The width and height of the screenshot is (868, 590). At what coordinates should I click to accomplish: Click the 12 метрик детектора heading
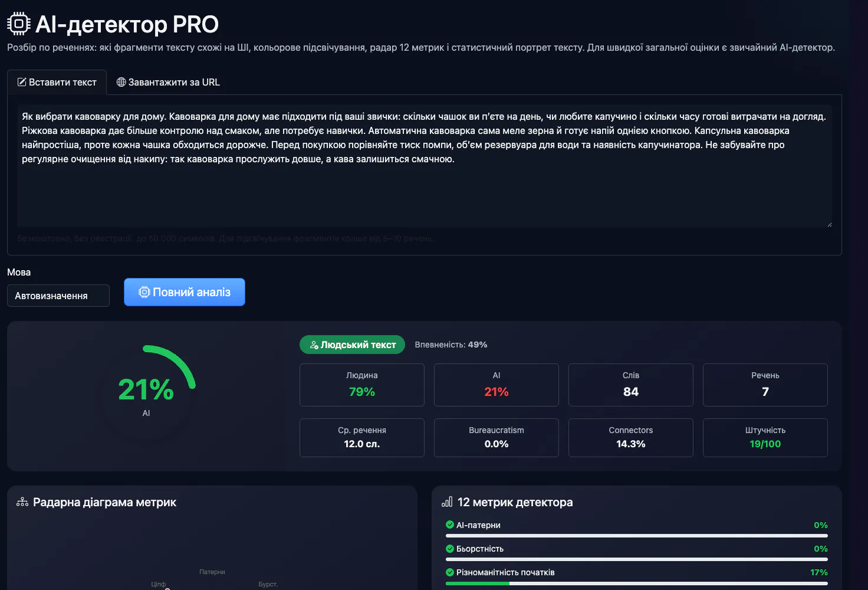coord(515,502)
